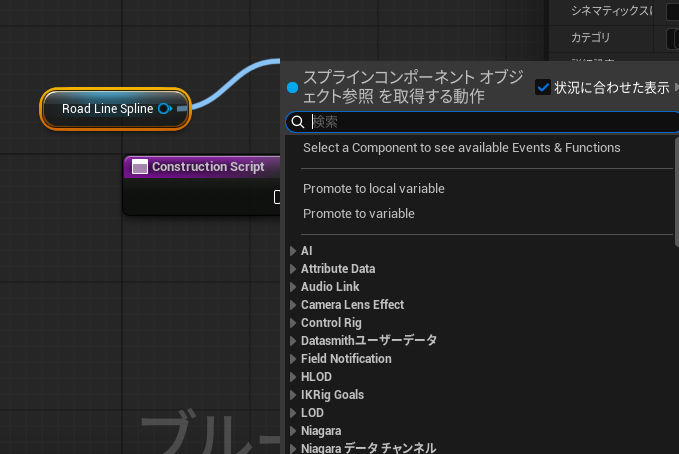Screen dimensions: 679x454
Task: Expand the Niagara category arrow
Action: 293,431
